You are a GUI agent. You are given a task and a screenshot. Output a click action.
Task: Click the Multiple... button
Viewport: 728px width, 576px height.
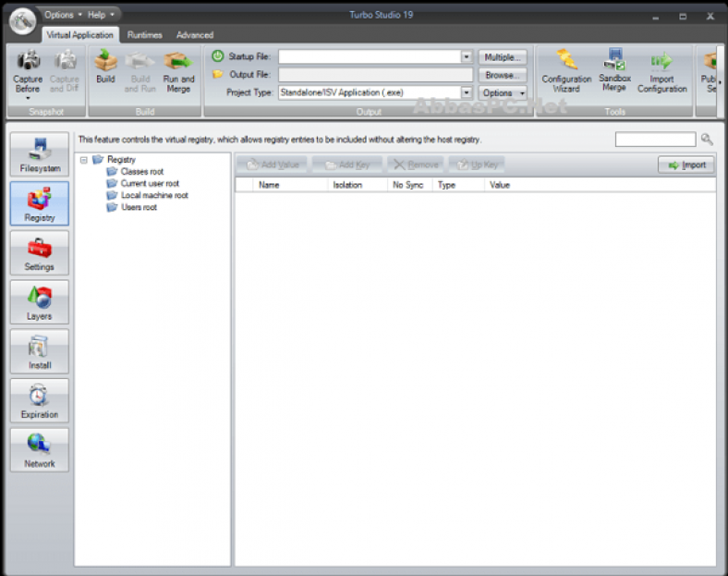click(503, 57)
